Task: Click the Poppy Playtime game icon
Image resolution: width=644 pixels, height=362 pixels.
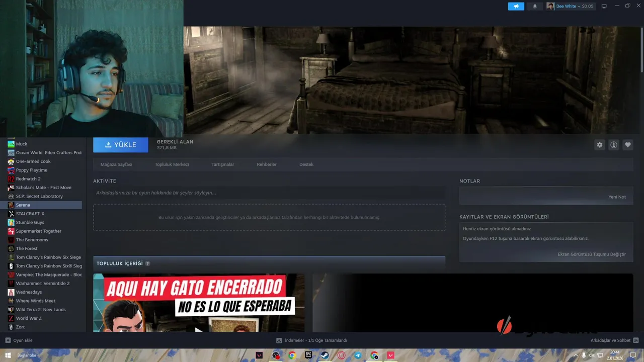Action: pyautogui.click(x=11, y=170)
